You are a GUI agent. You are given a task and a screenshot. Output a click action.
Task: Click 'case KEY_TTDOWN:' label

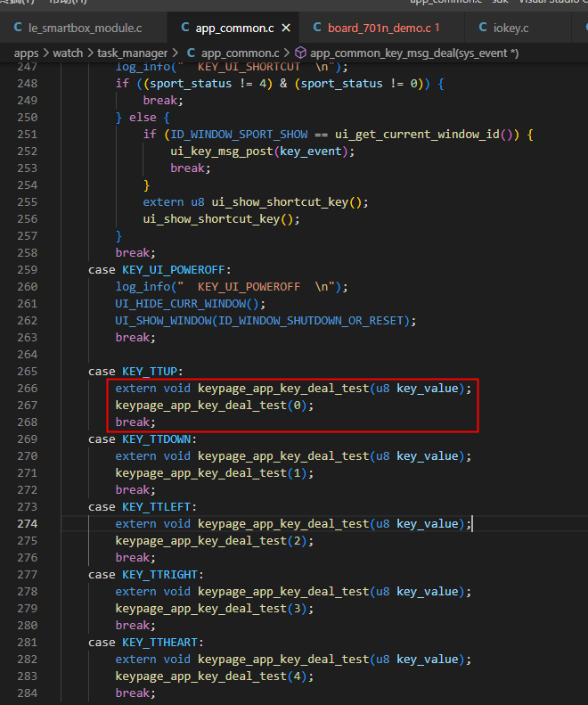[142, 439]
